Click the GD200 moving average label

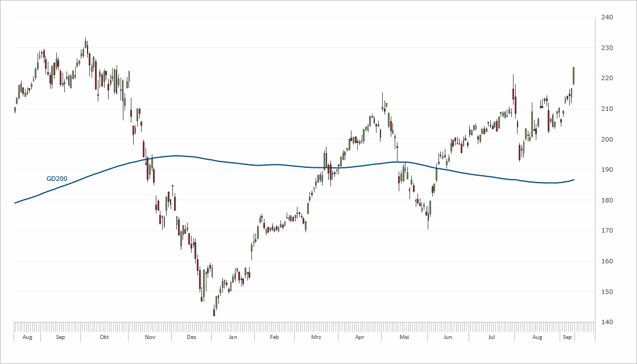tap(57, 179)
